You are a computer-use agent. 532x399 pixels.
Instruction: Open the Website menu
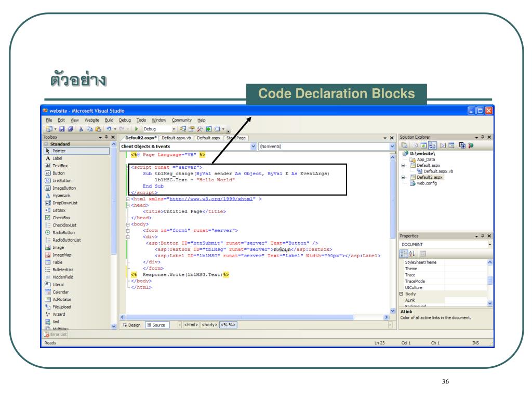[91, 120]
